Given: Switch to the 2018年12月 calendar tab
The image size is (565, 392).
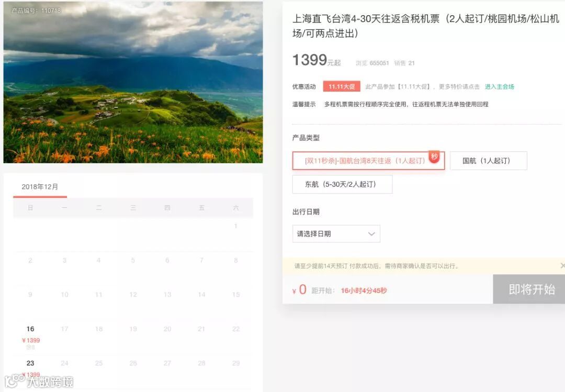Looking at the screenshot, I should click(40, 187).
